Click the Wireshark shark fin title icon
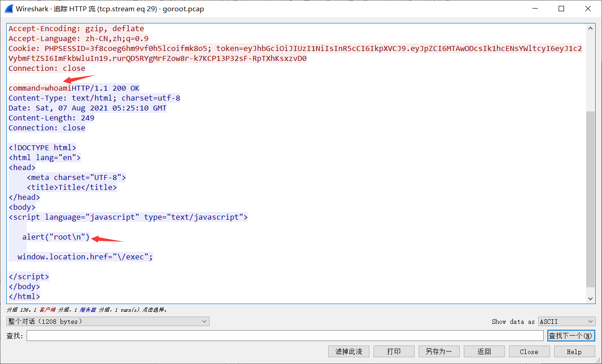 tap(8, 9)
